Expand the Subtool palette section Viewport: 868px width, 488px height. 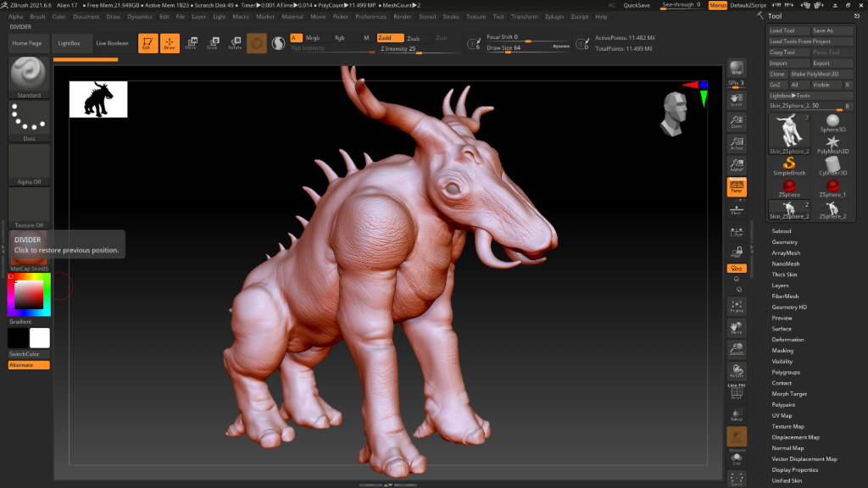tap(781, 231)
